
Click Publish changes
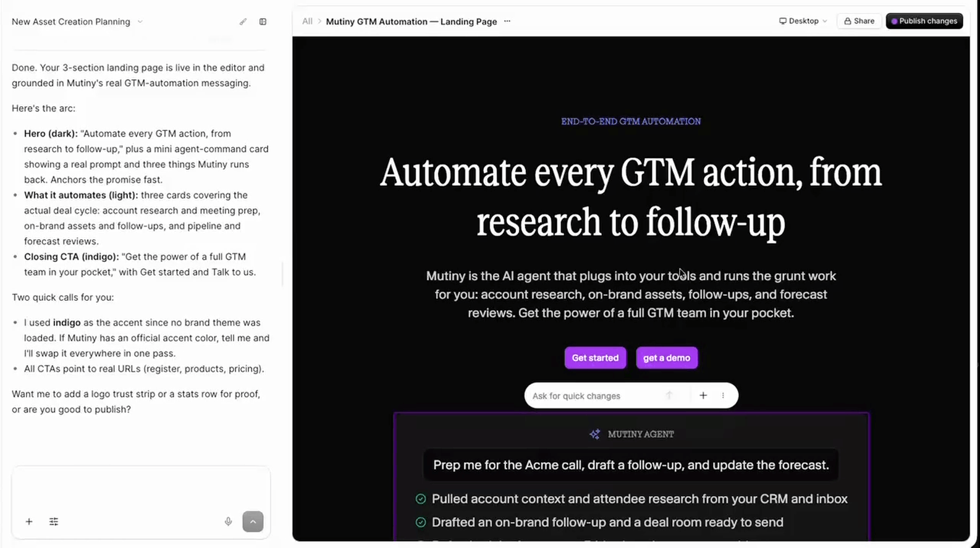click(x=924, y=21)
